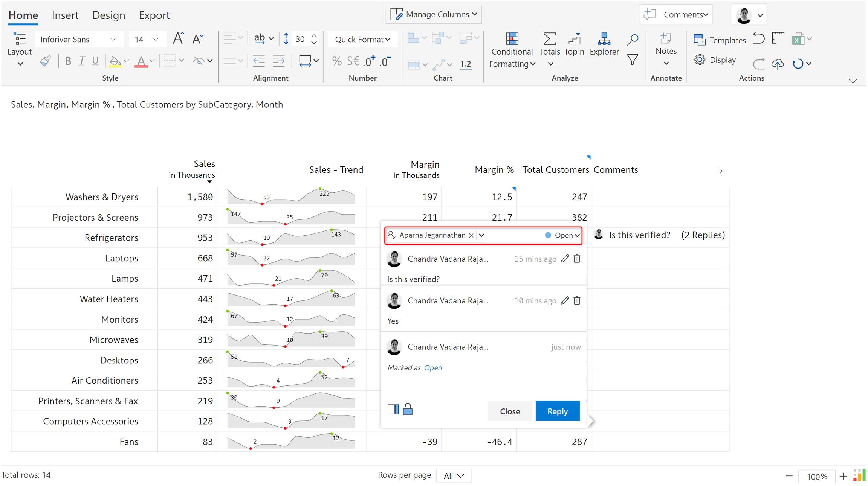
Task: Open the Open status dropdown
Action: (x=562, y=235)
